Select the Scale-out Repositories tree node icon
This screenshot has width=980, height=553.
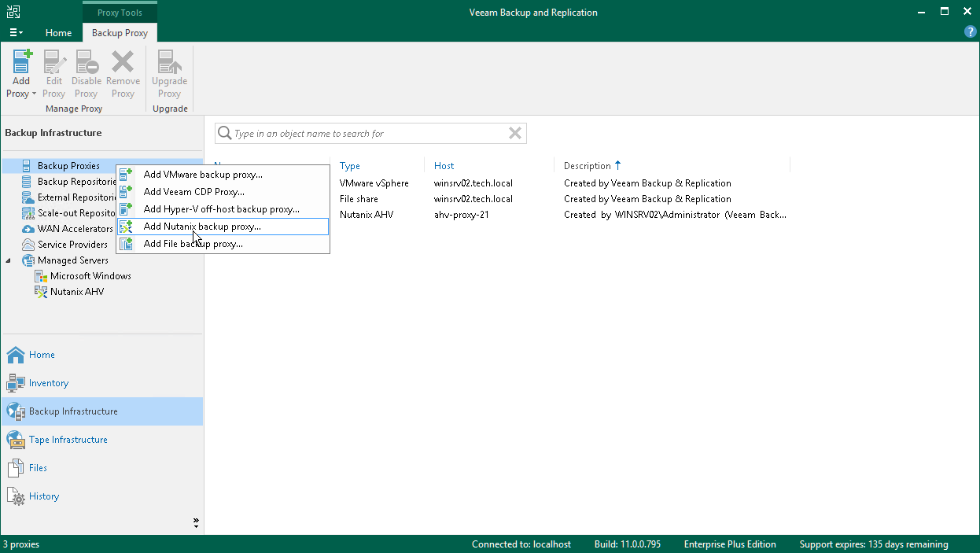pos(27,213)
